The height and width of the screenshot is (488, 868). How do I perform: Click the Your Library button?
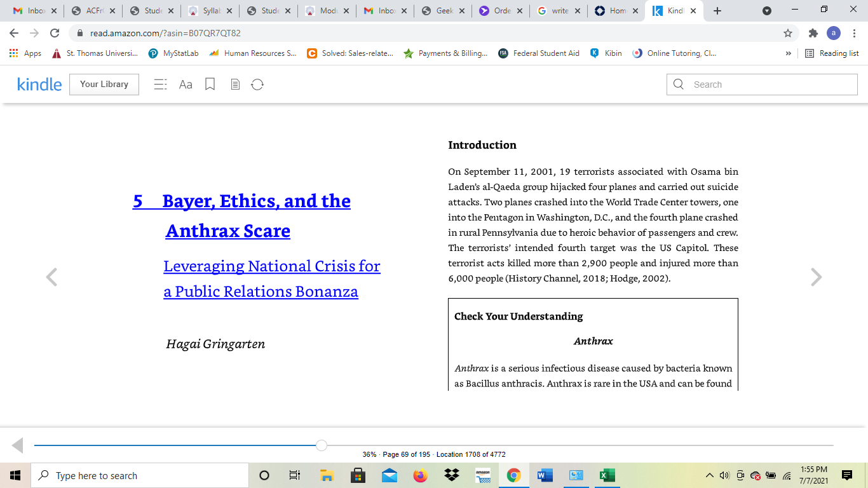[104, 85]
